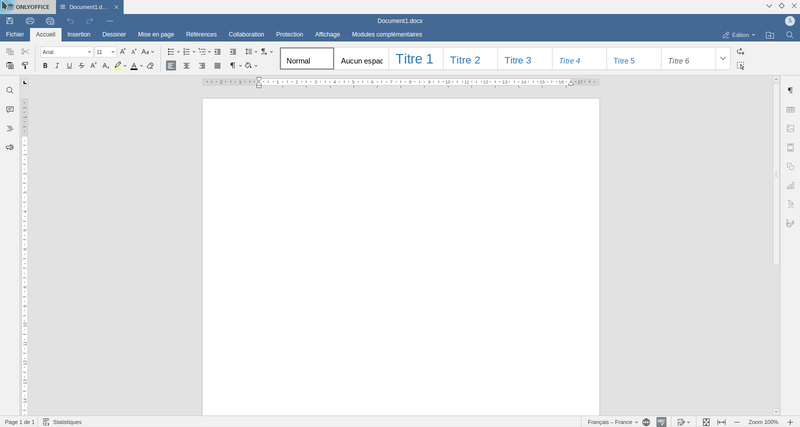This screenshot has width=800, height=427.
Task: Open the Comments panel from the left sidebar
Action: (x=10, y=109)
